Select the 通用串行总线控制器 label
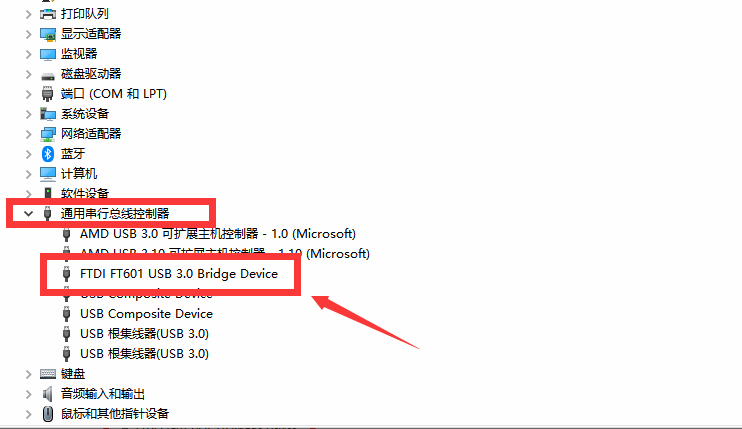 pos(115,213)
